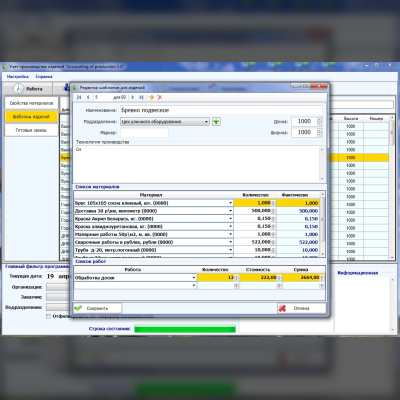Select the Шаблоны изделий sidebar tab
Viewport: 400px width, 400px height.
(31, 117)
